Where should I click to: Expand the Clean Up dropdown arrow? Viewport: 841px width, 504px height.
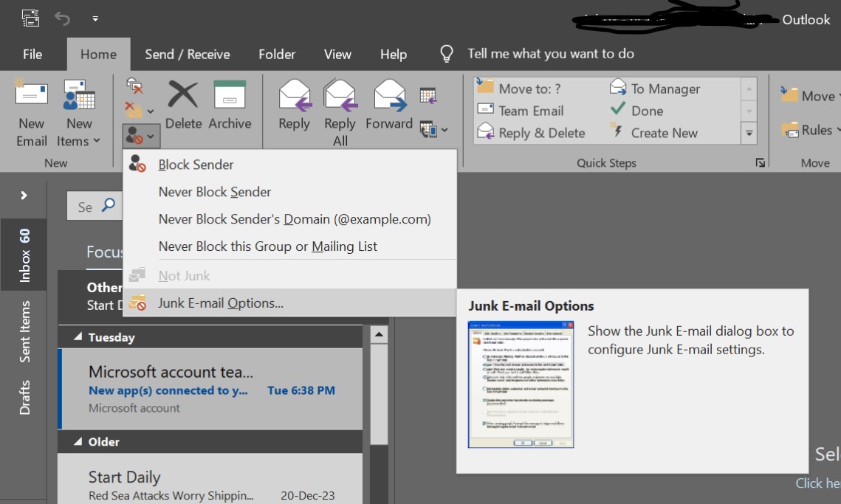tap(151, 111)
